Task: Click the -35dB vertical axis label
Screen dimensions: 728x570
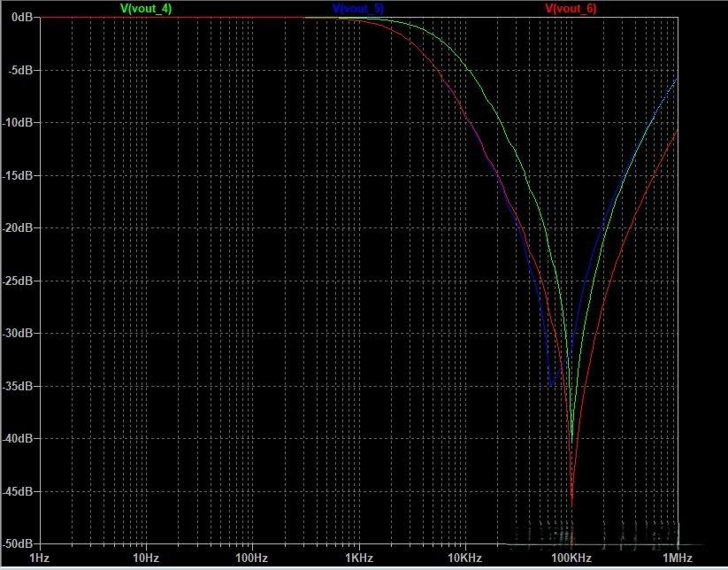Action: 17,386
